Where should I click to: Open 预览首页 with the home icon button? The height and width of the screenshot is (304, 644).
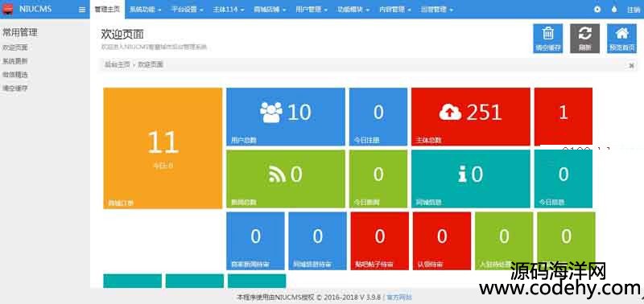(x=621, y=38)
